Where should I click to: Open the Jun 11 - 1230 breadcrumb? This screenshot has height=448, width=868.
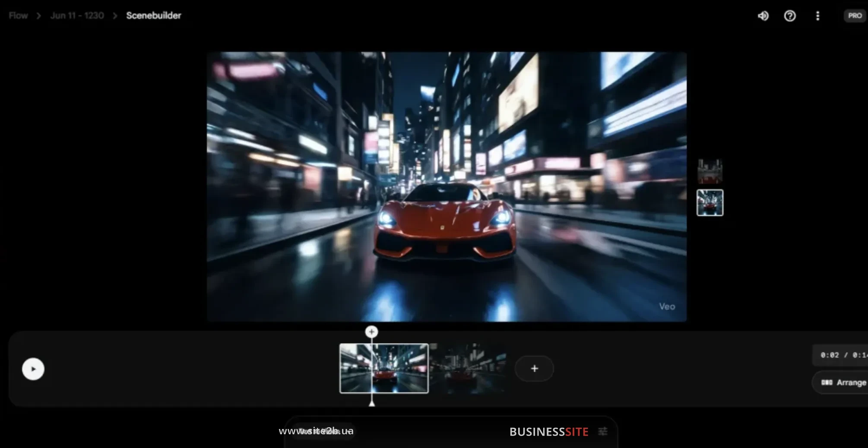(77, 16)
